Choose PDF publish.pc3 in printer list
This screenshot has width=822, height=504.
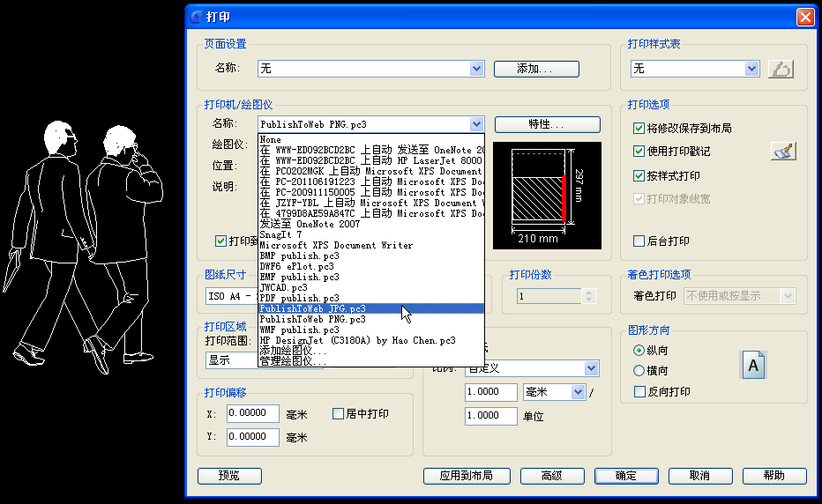[x=300, y=299]
